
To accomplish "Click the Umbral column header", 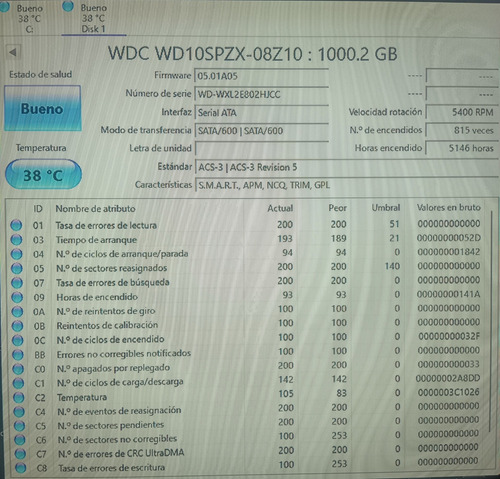I will pos(386,208).
